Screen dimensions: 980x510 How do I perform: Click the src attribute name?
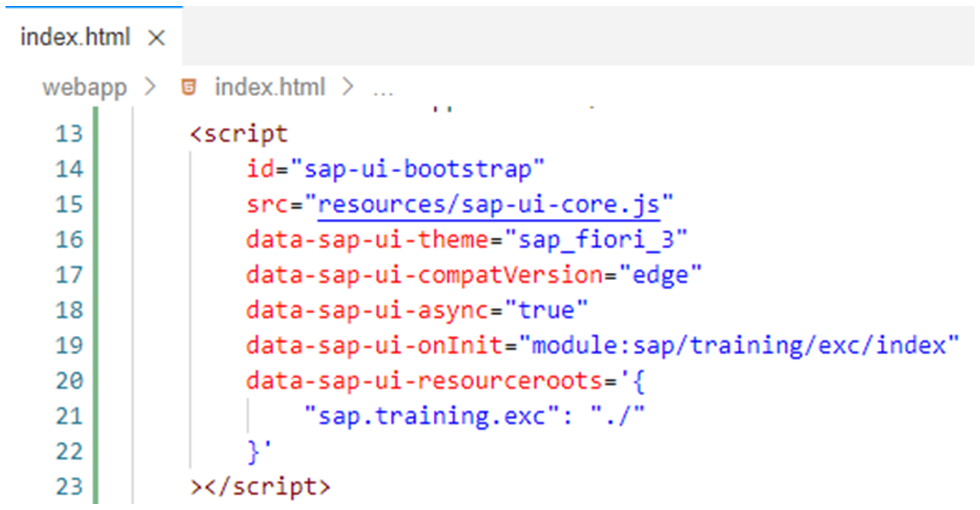click(267, 204)
